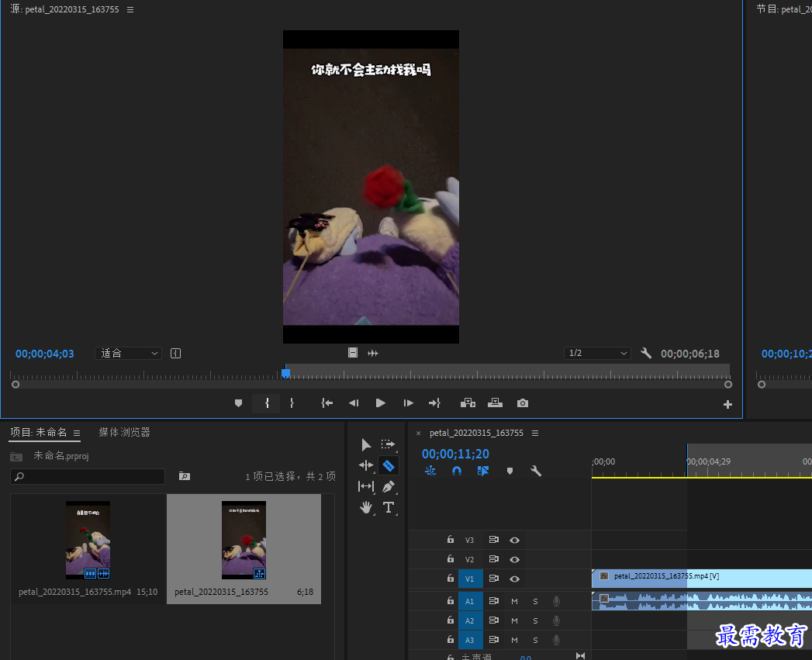812x660 pixels.
Task: Select the Type tool
Action: (x=389, y=508)
